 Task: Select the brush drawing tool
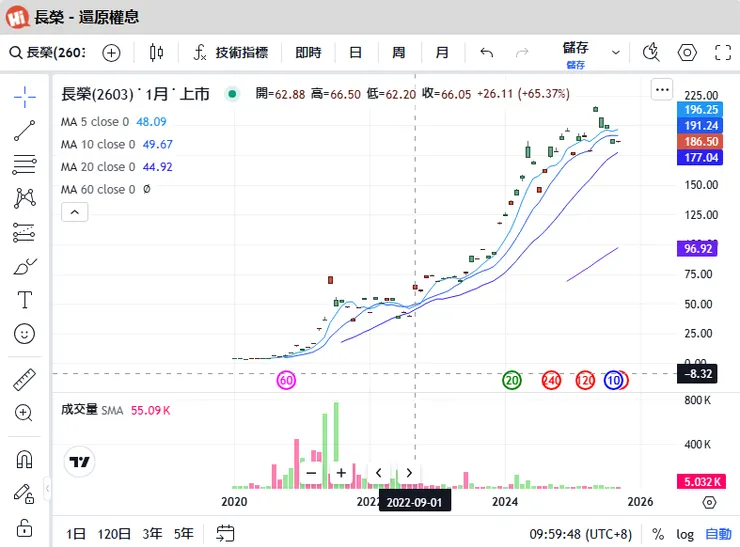click(25, 266)
